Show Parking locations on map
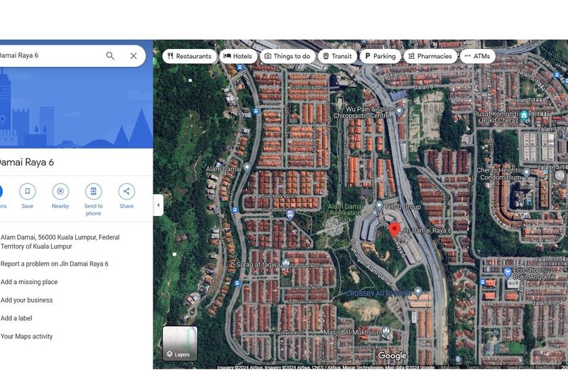Viewport: 568px width, 392px height. pyautogui.click(x=381, y=56)
